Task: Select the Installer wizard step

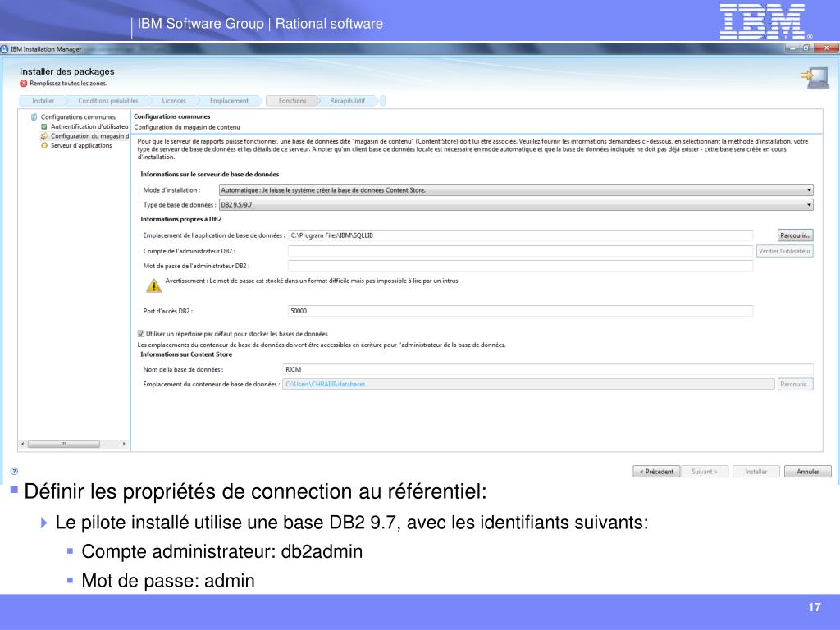Action: 43,101
